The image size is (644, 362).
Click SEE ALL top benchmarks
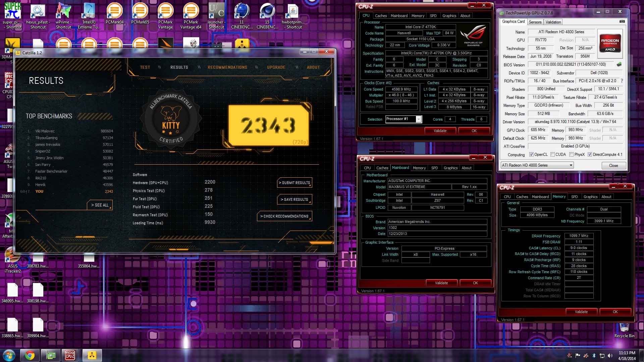100,205
